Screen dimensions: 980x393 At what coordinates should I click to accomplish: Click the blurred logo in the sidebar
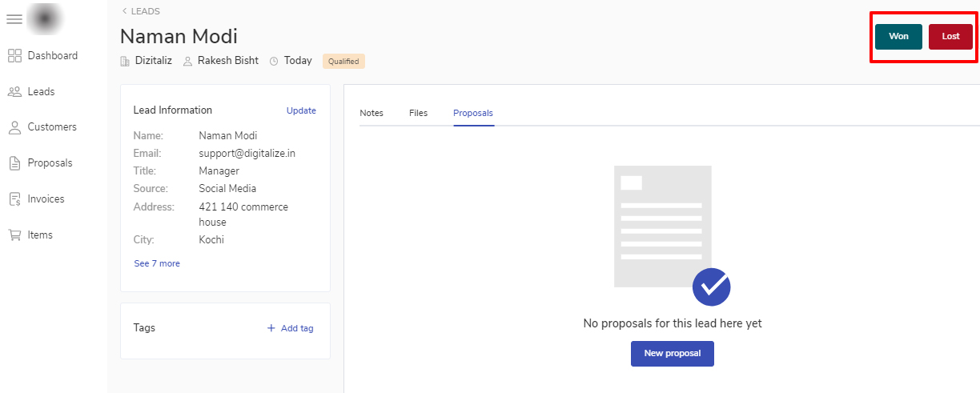click(44, 19)
